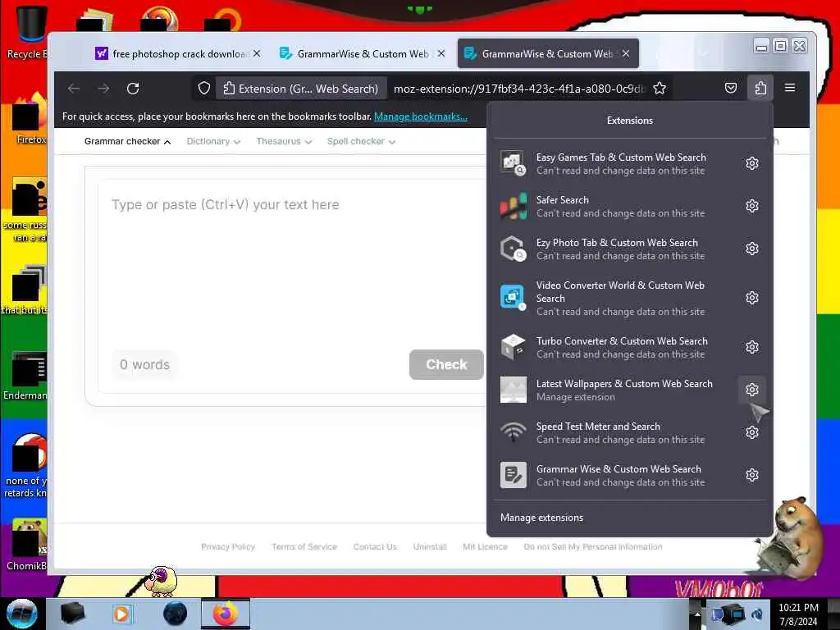Open Do not Sell My Personal Information link
Viewport: 840px width, 630px height.
pyautogui.click(x=593, y=546)
